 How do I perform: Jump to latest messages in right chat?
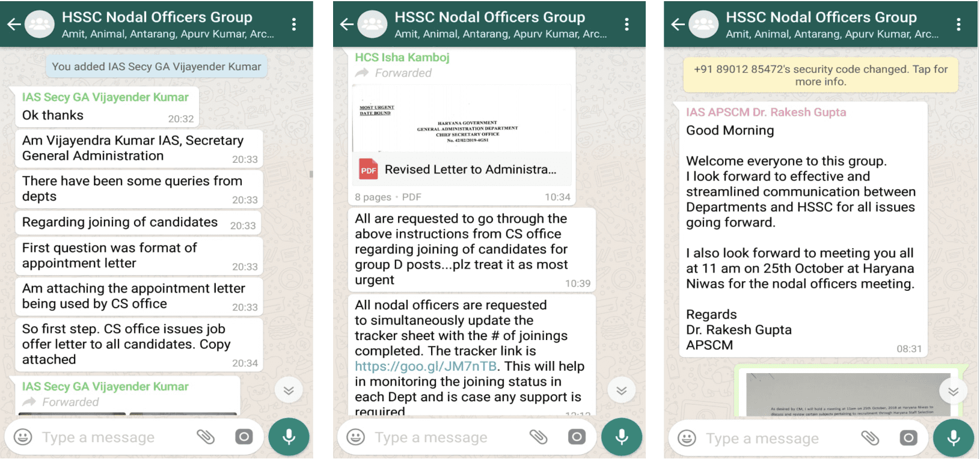pos(954,392)
